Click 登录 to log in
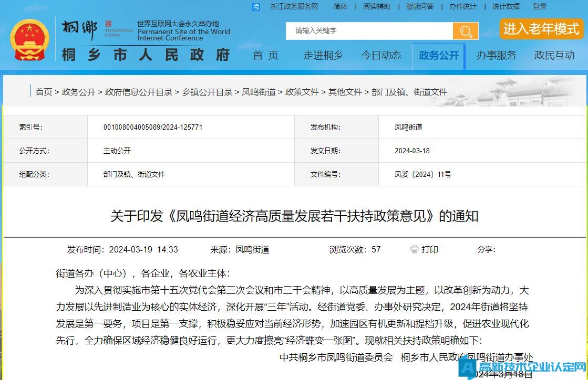 pyautogui.click(x=540, y=6)
